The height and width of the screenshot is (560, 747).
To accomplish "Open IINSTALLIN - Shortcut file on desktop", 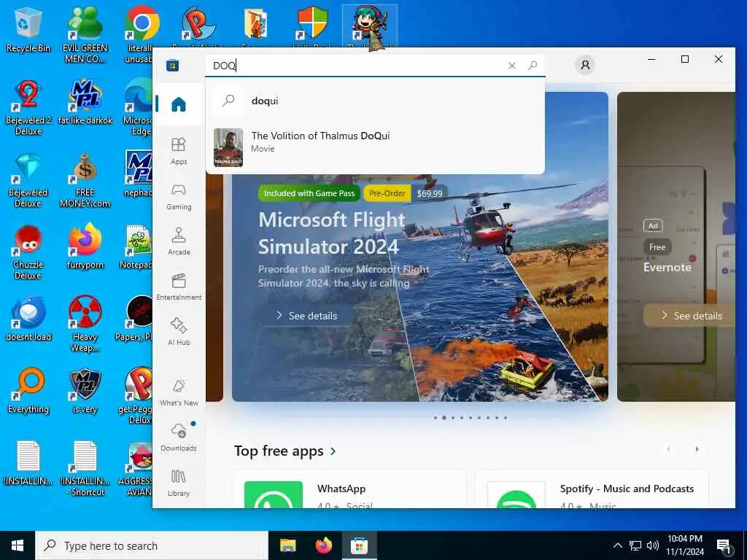I will [85, 469].
